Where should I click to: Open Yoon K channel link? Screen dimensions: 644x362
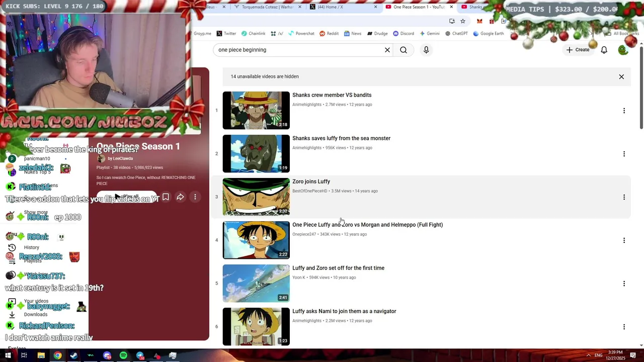299,278
